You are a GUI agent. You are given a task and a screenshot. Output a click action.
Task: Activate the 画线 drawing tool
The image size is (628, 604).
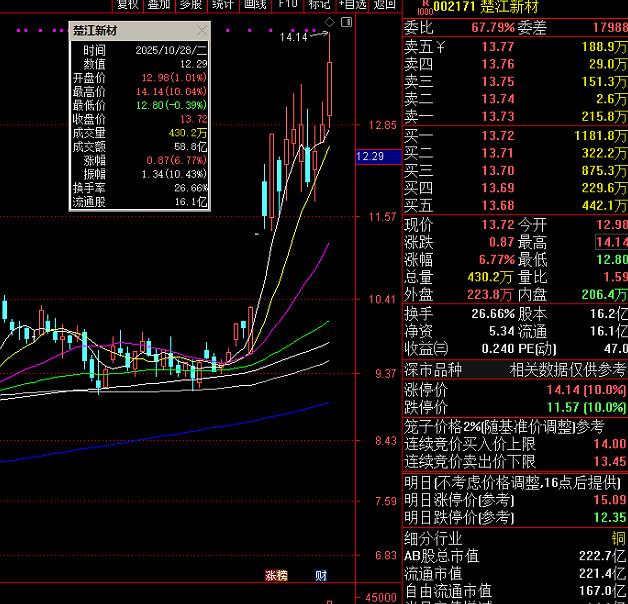point(255,5)
